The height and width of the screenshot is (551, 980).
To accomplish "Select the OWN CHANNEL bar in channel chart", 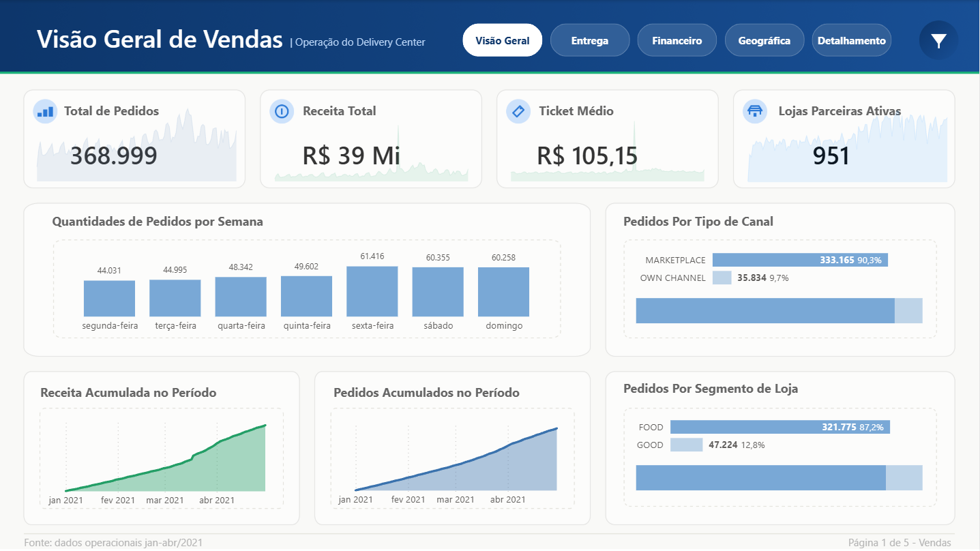I will pos(722,278).
